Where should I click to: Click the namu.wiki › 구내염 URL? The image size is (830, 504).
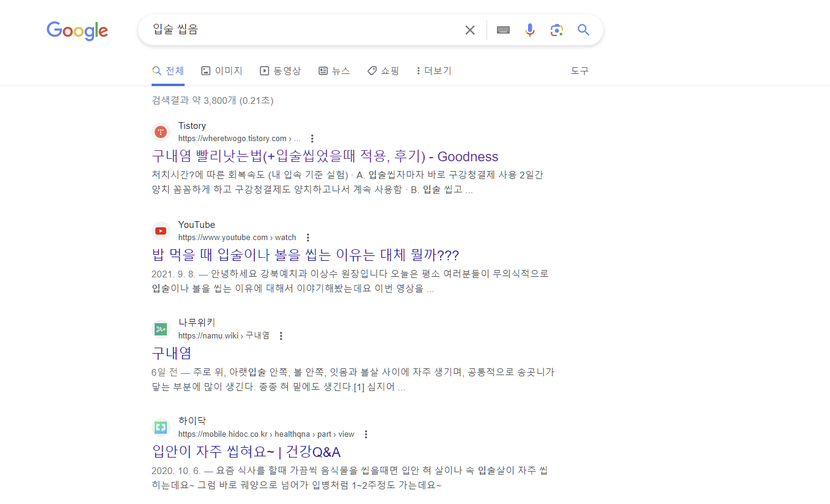tap(224, 336)
